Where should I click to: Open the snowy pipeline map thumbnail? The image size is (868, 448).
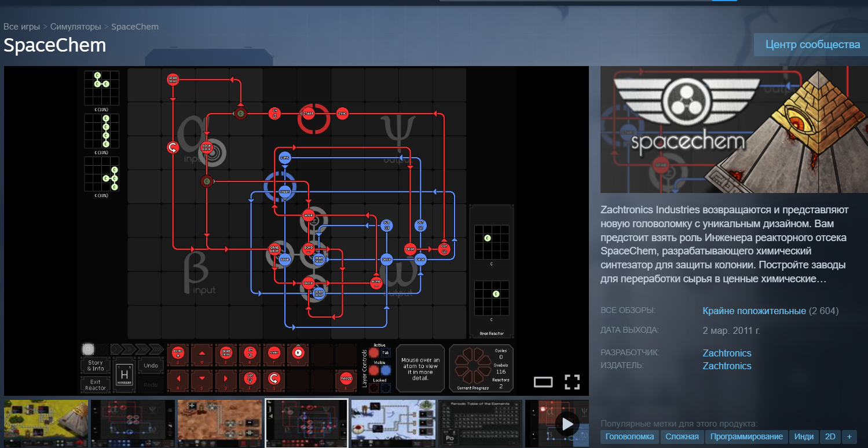tap(393, 424)
